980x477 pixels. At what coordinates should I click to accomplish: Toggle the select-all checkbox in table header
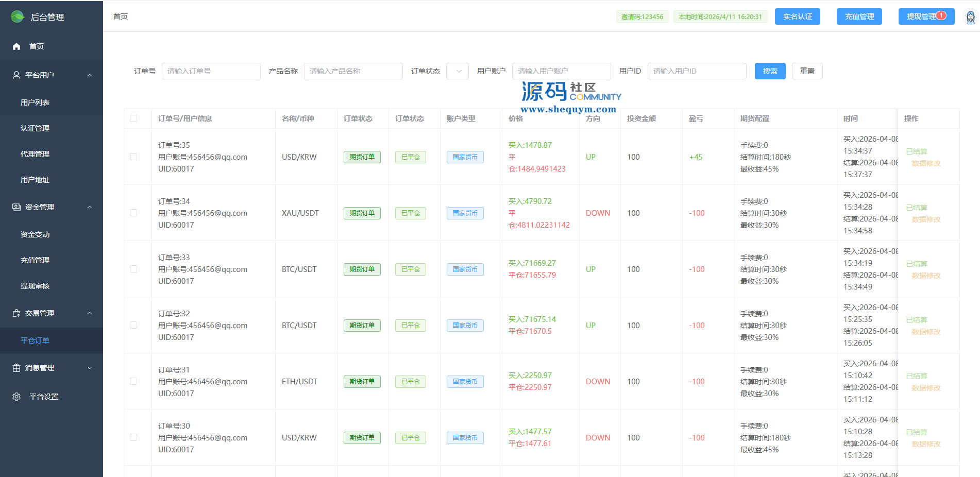(x=133, y=118)
